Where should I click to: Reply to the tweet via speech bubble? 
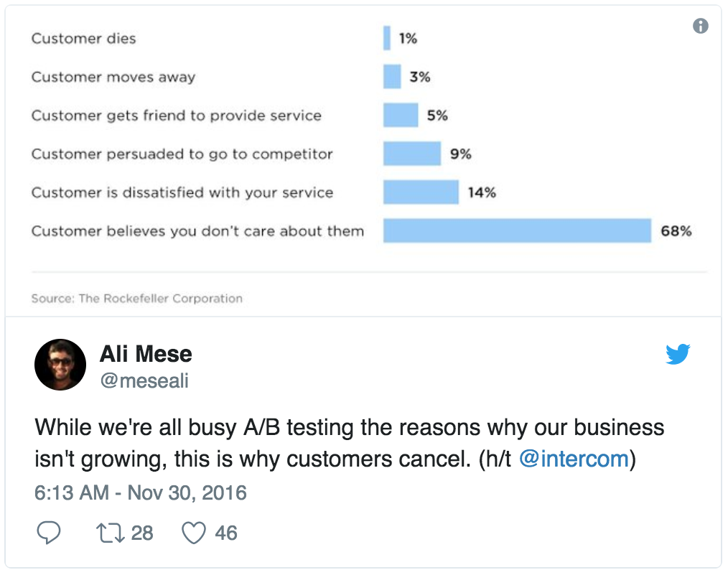pos(48,533)
